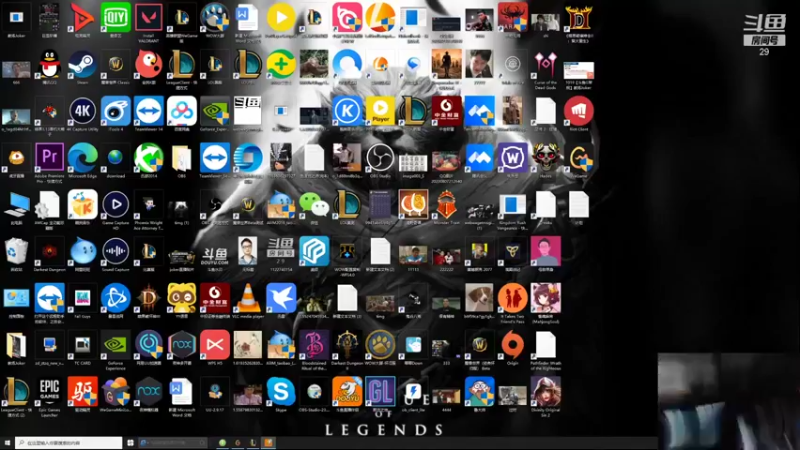Open Task View on the taskbar
This screenshot has width=800, height=450.
coord(130,443)
